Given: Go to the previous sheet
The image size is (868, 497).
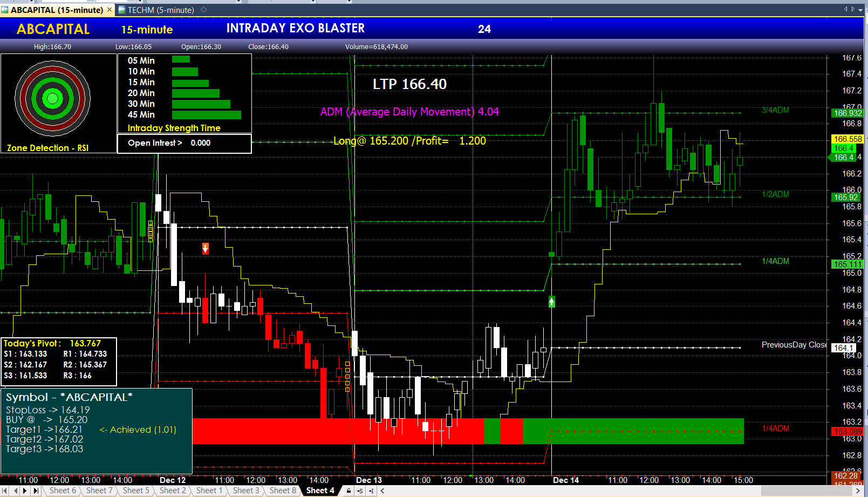Looking at the screenshot, I should point(16,491).
